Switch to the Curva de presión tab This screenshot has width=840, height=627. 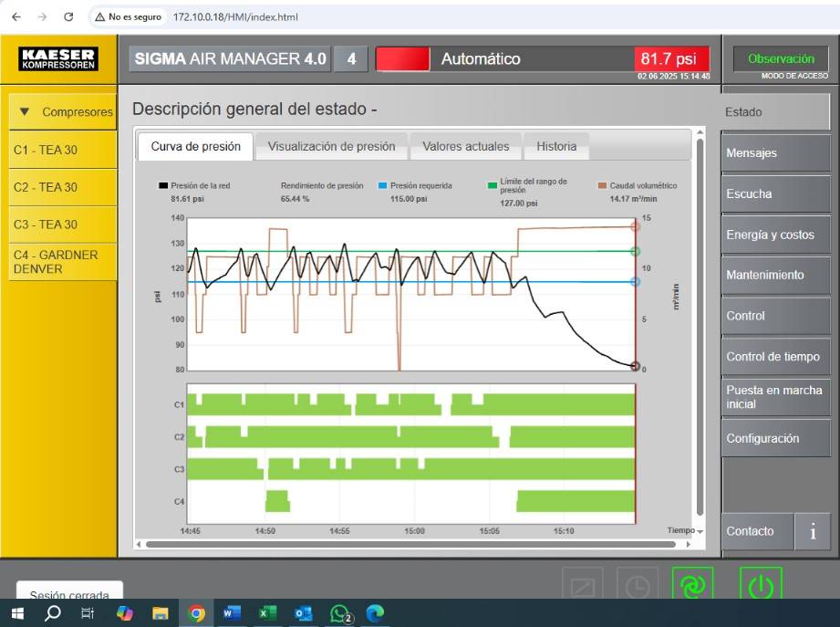[195, 146]
